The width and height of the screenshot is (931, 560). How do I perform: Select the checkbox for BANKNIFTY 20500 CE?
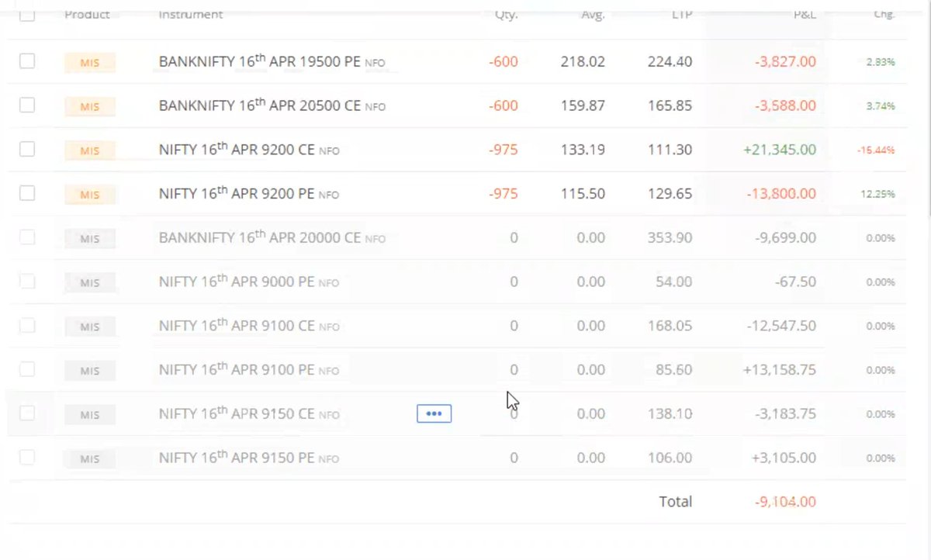tap(27, 105)
